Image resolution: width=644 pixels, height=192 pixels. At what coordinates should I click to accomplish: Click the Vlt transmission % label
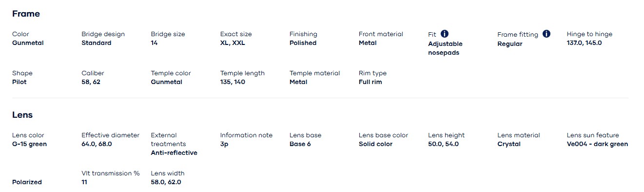click(111, 173)
